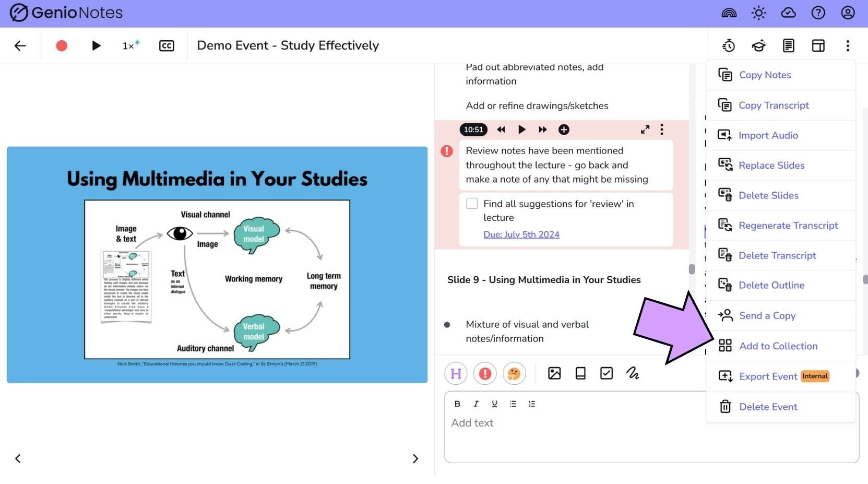Click the cloud sync status icon
The height and width of the screenshot is (484, 868).
coord(788,13)
